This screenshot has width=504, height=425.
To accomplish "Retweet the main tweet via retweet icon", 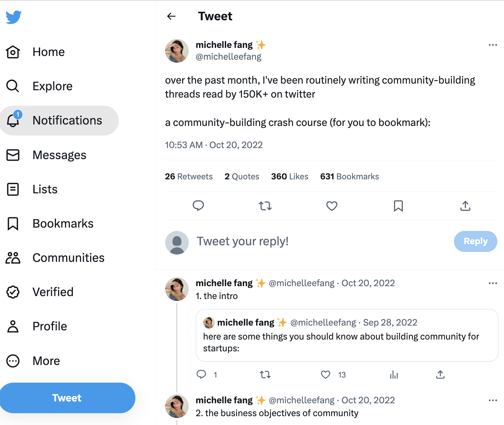I will tap(265, 206).
